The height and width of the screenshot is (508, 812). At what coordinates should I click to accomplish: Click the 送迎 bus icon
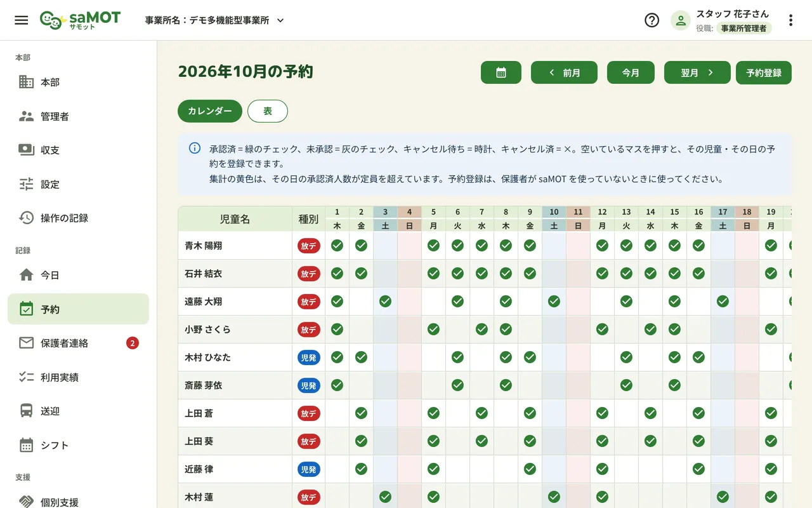26,411
